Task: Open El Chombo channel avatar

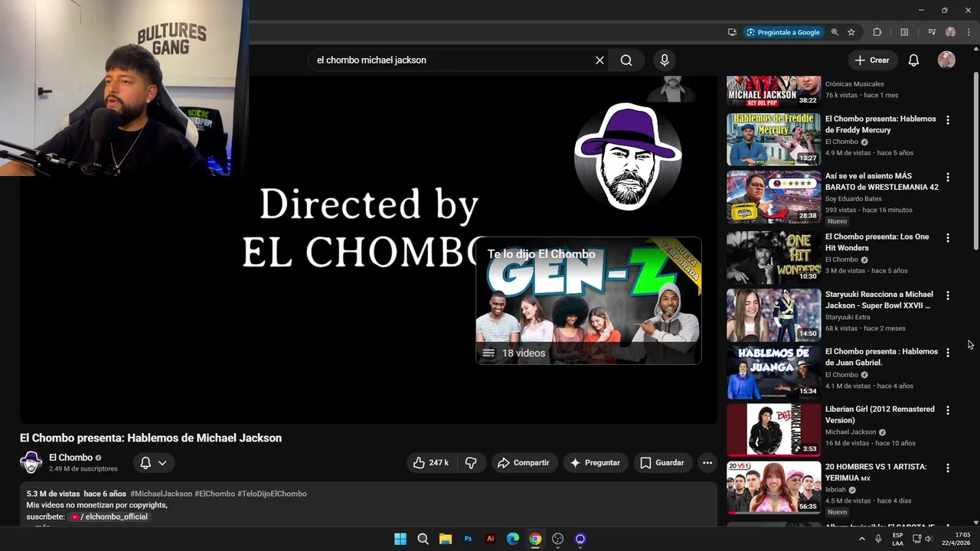Action: (x=31, y=463)
